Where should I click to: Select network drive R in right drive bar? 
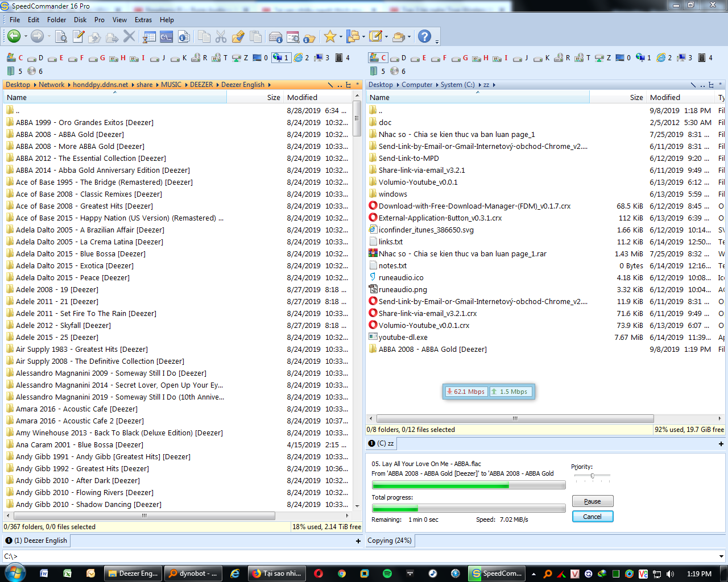(562, 57)
